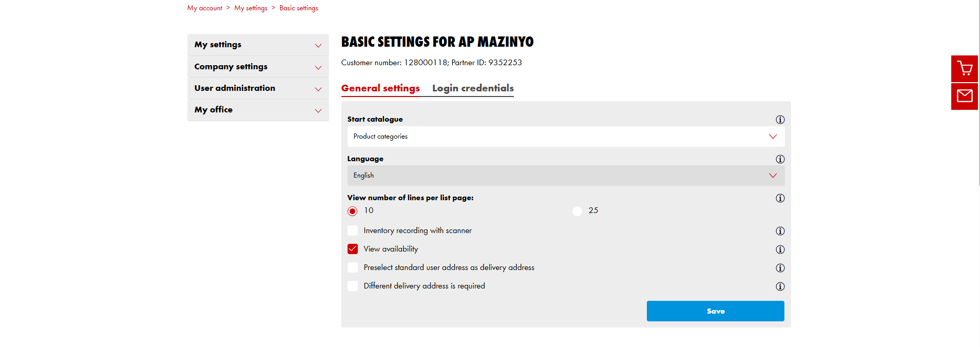This screenshot has width=980, height=347.
Task: Go to My account breadcrumb link
Action: pos(204,8)
